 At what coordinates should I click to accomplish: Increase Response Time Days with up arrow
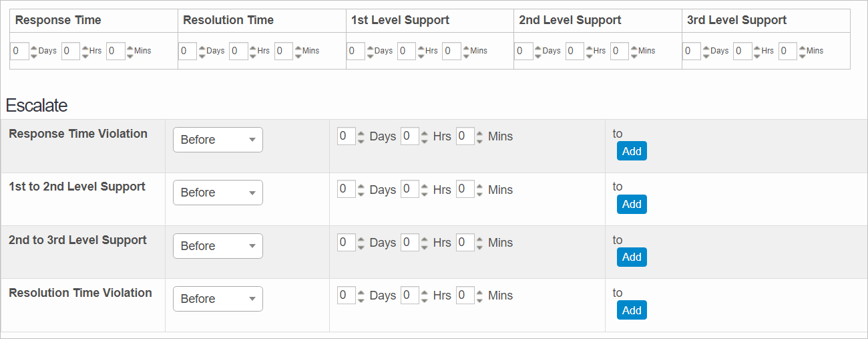click(x=34, y=47)
